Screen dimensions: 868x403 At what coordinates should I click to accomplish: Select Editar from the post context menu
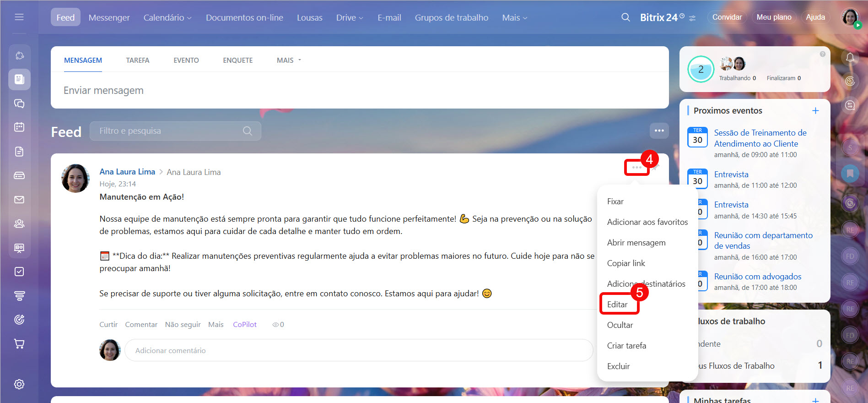click(617, 305)
